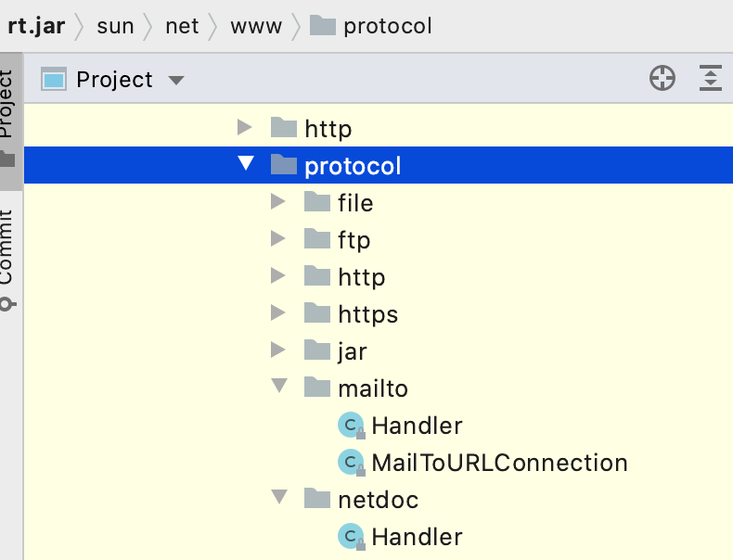
Task: Collapse the netdoc package node
Action: click(x=278, y=498)
